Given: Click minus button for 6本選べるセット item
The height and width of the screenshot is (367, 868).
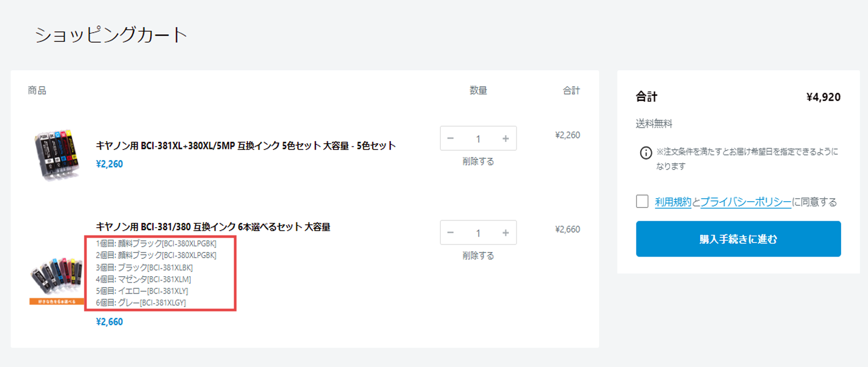Looking at the screenshot, I should [x=450, y=233].
